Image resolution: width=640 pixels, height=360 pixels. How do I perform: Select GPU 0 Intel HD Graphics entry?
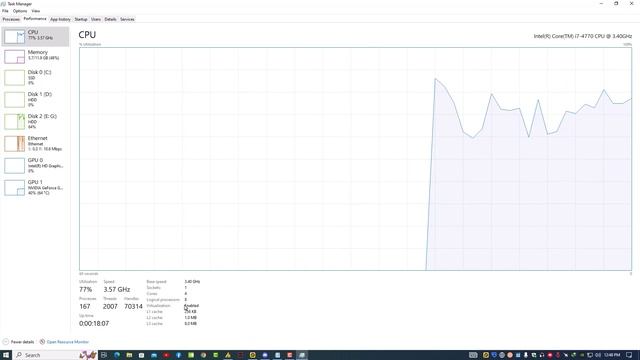coord(35,166)
